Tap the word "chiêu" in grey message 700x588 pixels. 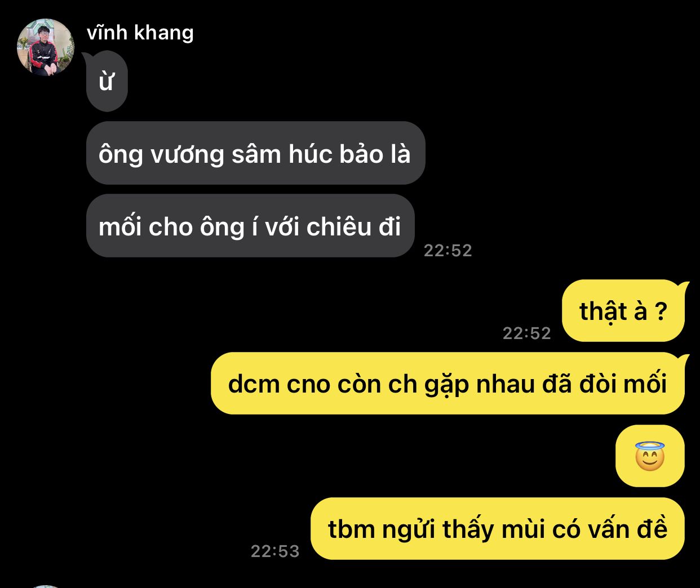339,226
